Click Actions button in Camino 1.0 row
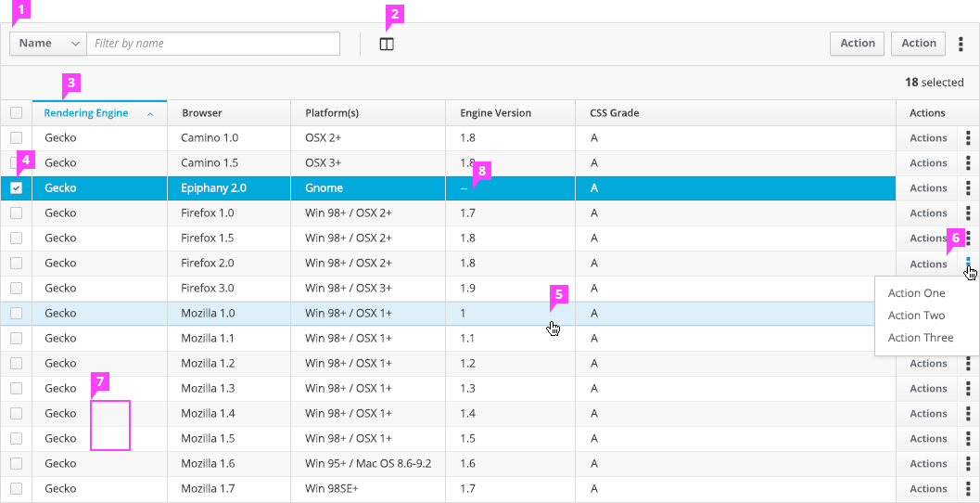This screenshot has width=980, height=503. (x=928, y=138)
